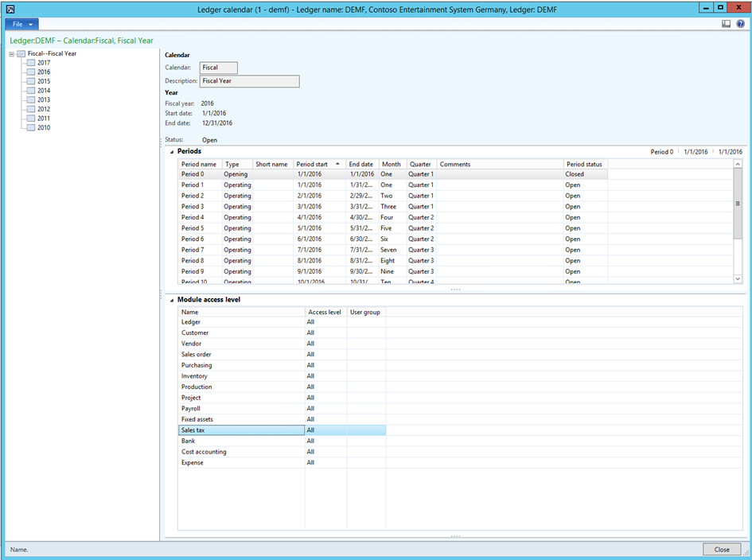Collapse the Fiscal--Fiscal Year tree node
This screenshot has height=560, width=752.
pos(11,53)
